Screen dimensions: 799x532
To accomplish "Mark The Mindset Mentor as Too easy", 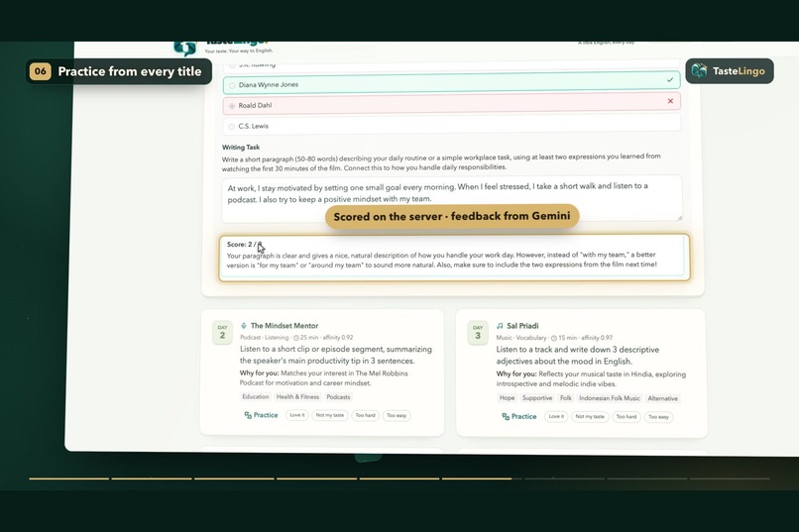I will [397, 415].
